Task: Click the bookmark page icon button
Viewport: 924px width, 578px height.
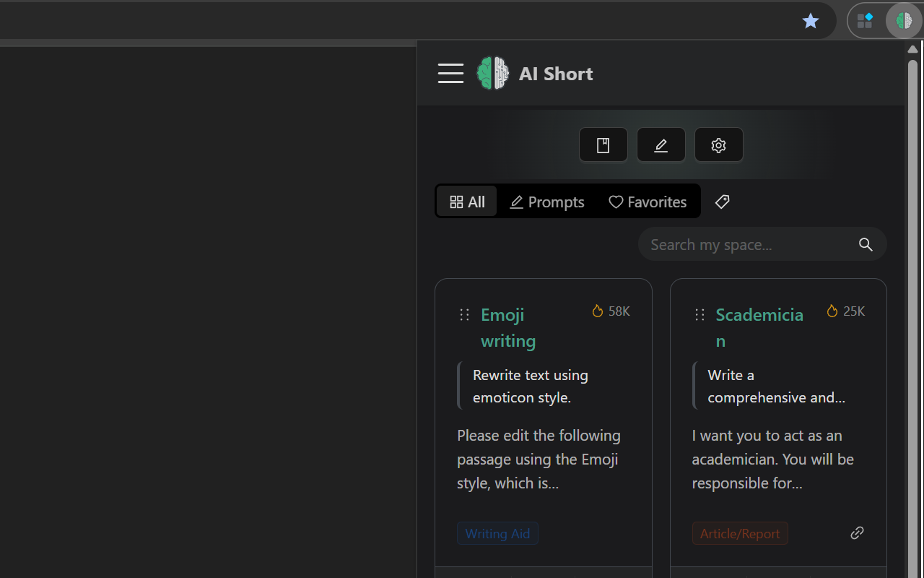Action: pos(603,145)
